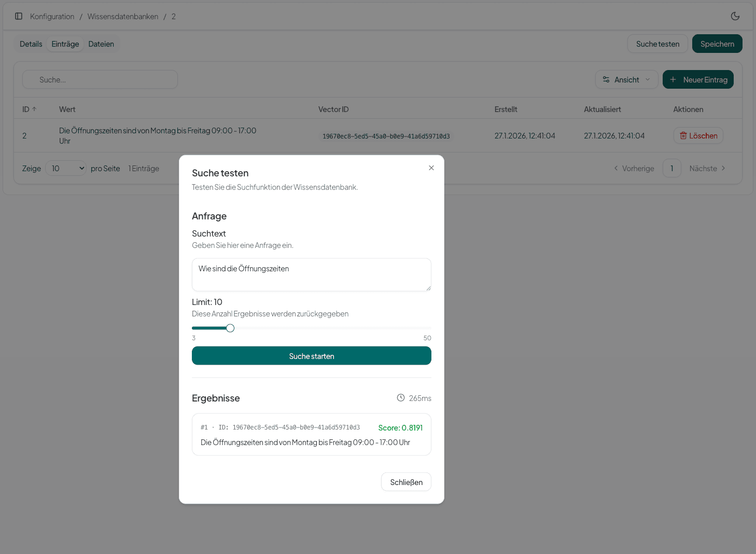Click the trash icon in Löschen button
756x554 pixels.
(683, 135)
